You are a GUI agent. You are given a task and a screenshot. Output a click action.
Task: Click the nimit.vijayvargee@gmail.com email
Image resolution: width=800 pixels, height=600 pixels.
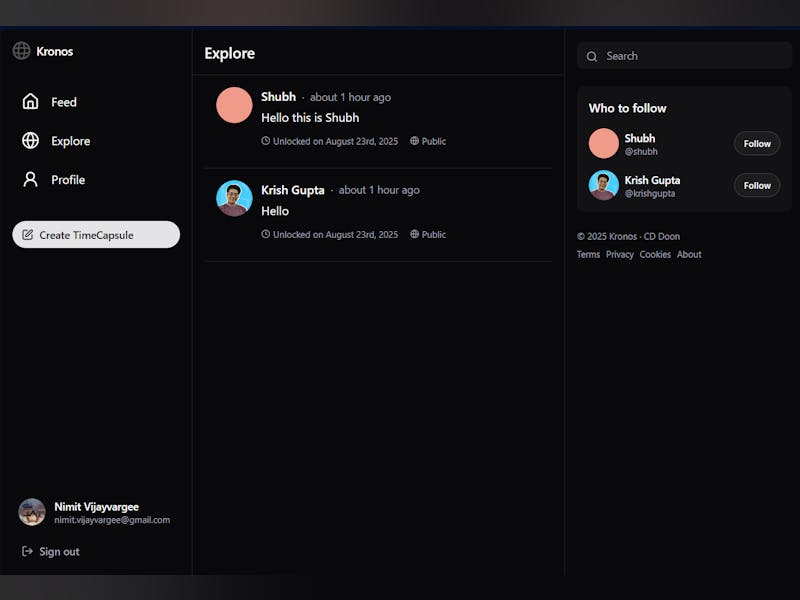point(112,520)
